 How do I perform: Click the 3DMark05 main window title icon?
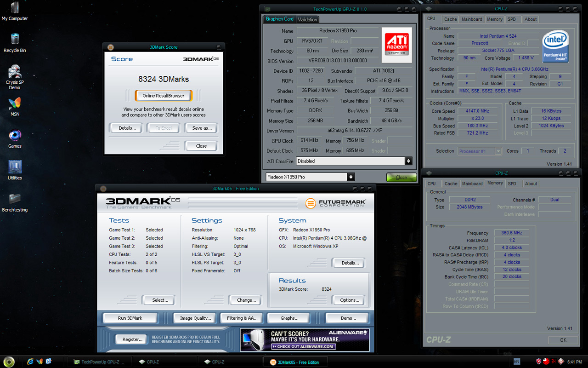(x=103, y=188)
